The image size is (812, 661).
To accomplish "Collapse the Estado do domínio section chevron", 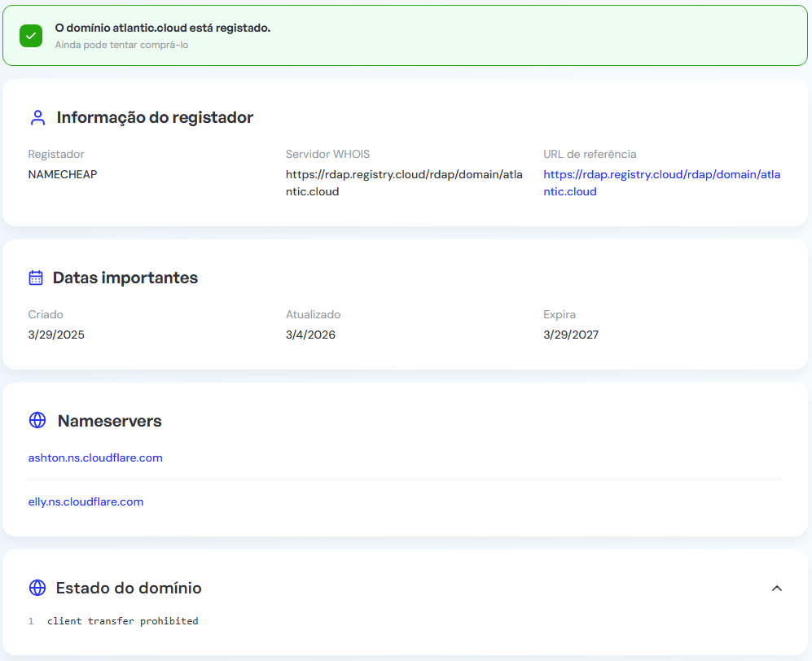I will tap(777, 588).
